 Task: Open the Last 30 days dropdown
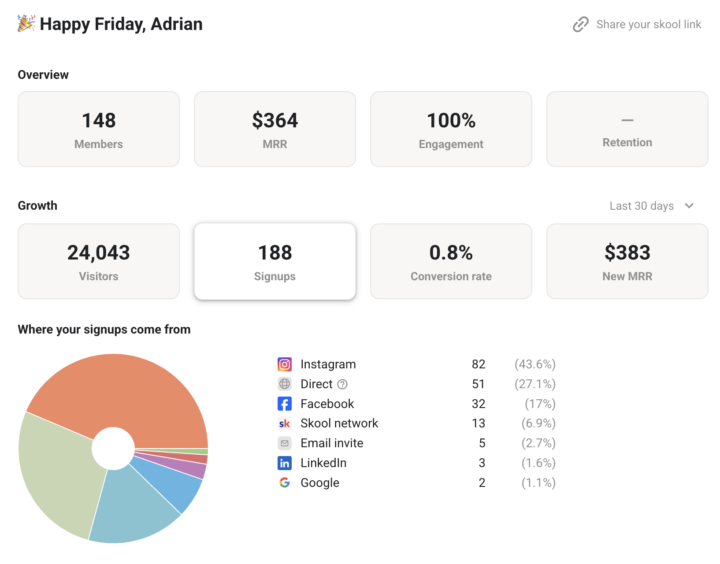click(652, 206)
